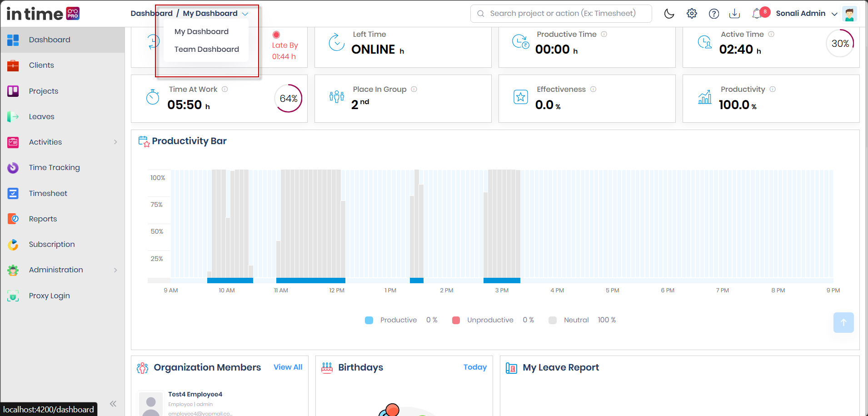Viewport: 868px width, 416px height.
Task: Open help question mark icon
Action: [714, 14]
